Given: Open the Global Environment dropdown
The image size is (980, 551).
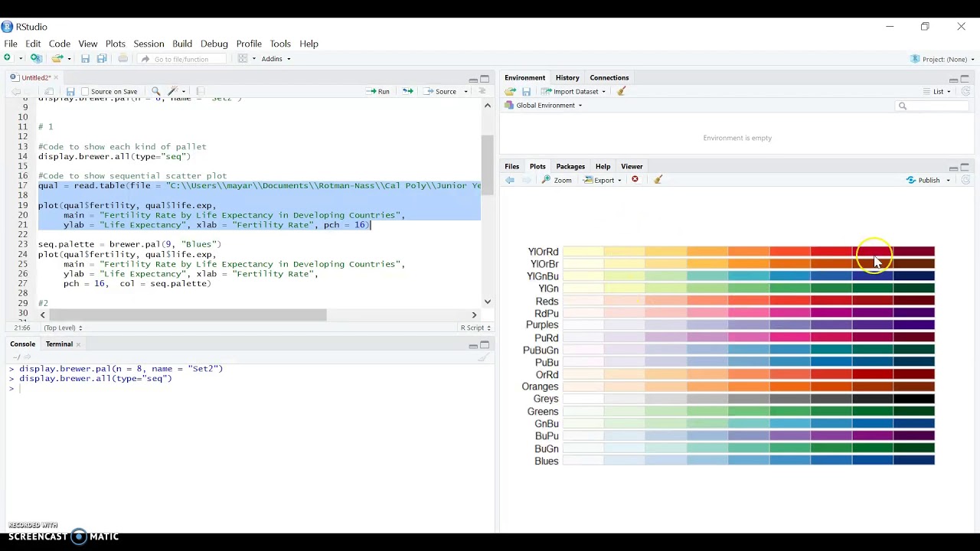Looking at the screenshot, I should pyautogui.click(x=544, y=106).
